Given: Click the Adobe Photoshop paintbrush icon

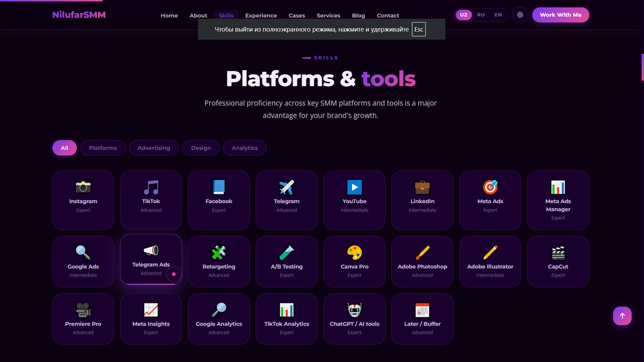Looking at the screenshot, I should (422, 253).
